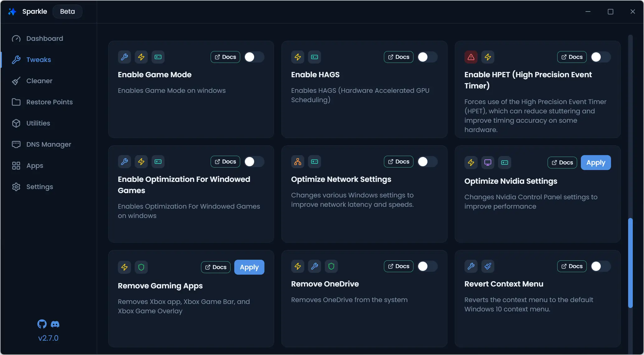Click the wrench icon on Enable Game Mode
This screenshot has height=355, width=644.
click(x=124, y=57)
